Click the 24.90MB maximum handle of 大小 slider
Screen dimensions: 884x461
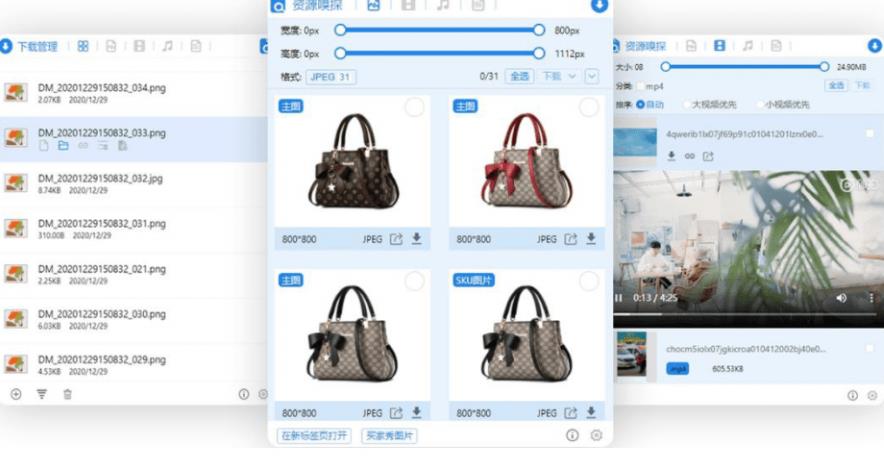click(x=824, y=67)
